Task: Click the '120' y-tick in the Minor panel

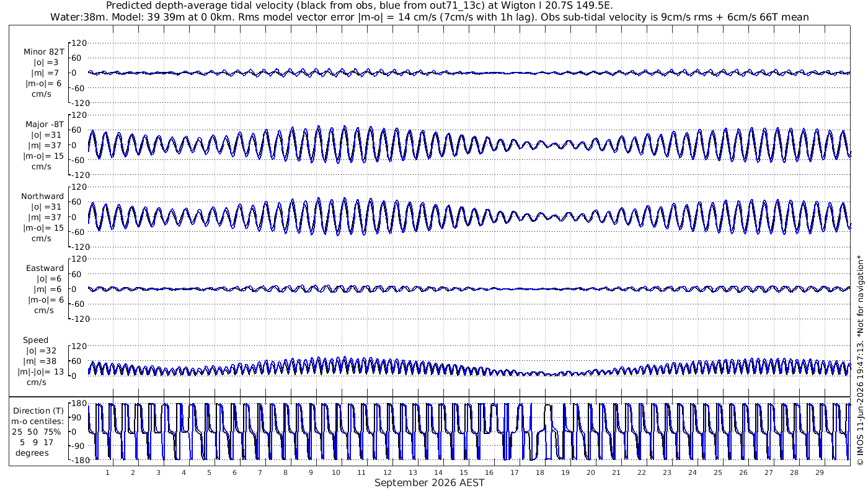Action: 80,43
